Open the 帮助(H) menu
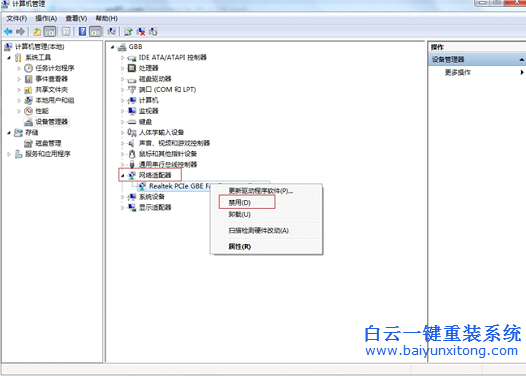Viewport: 526px width, 376px height. tap(106, 18)
